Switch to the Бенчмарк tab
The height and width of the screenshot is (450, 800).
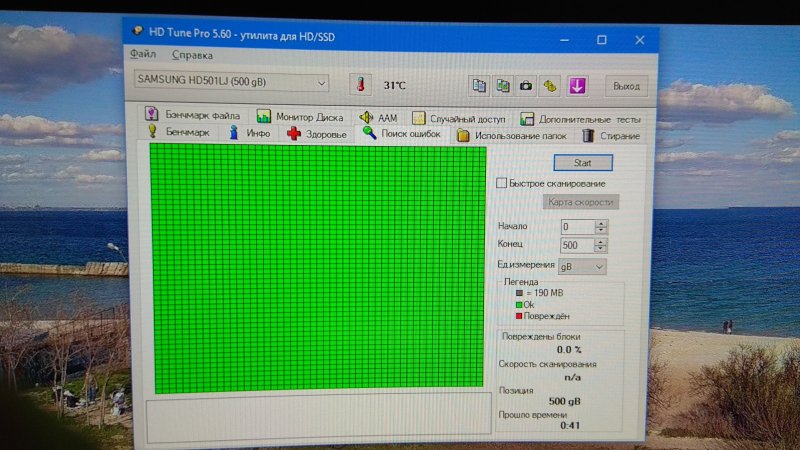point(179,133)
